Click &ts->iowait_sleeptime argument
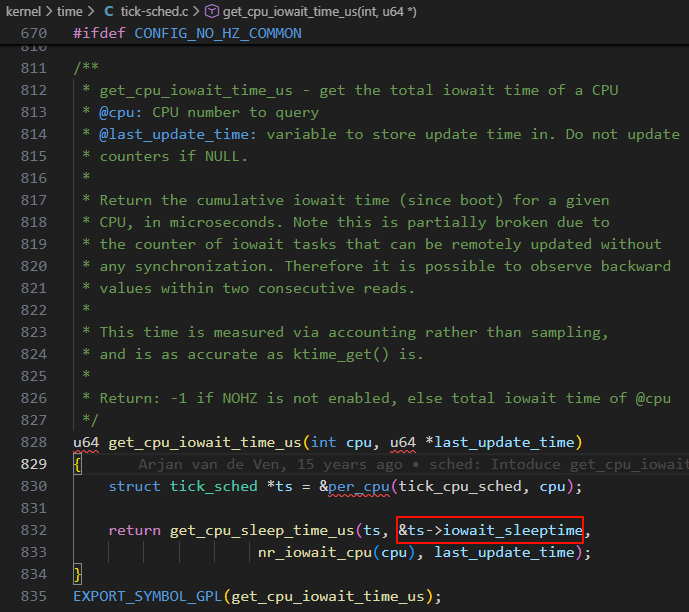Viewport: 689px width, 612px height. click(x=490, y=530)
